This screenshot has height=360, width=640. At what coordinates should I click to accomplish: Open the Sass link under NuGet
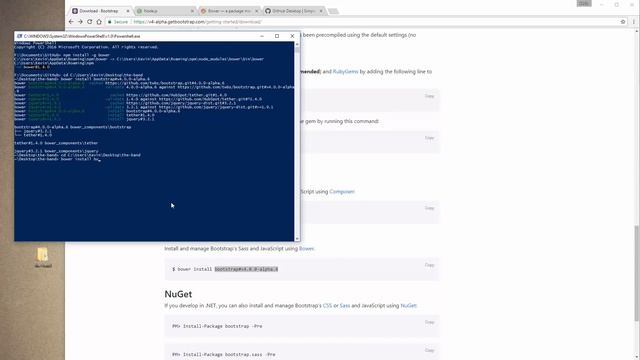pyautogui.click(x=345, y=305)
